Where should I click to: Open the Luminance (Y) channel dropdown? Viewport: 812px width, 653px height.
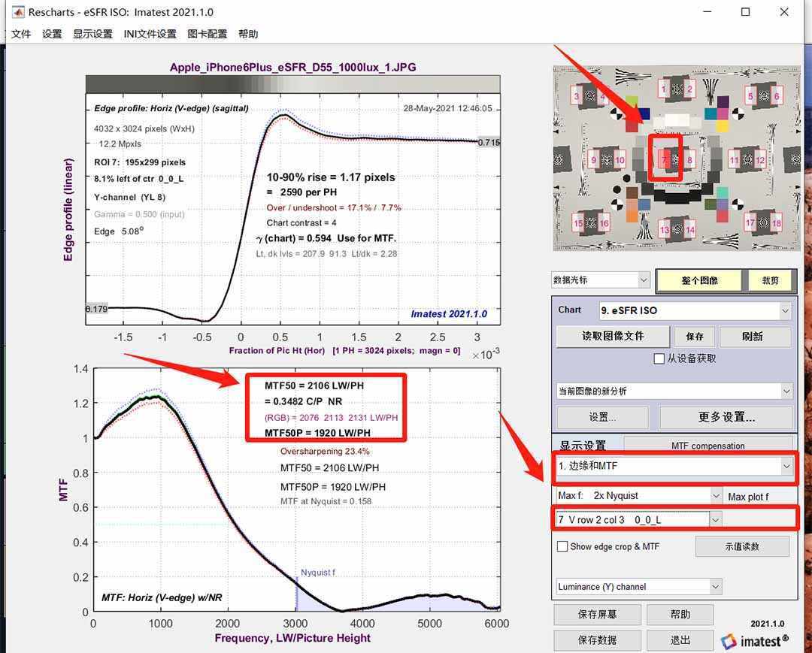click(639, 587)
